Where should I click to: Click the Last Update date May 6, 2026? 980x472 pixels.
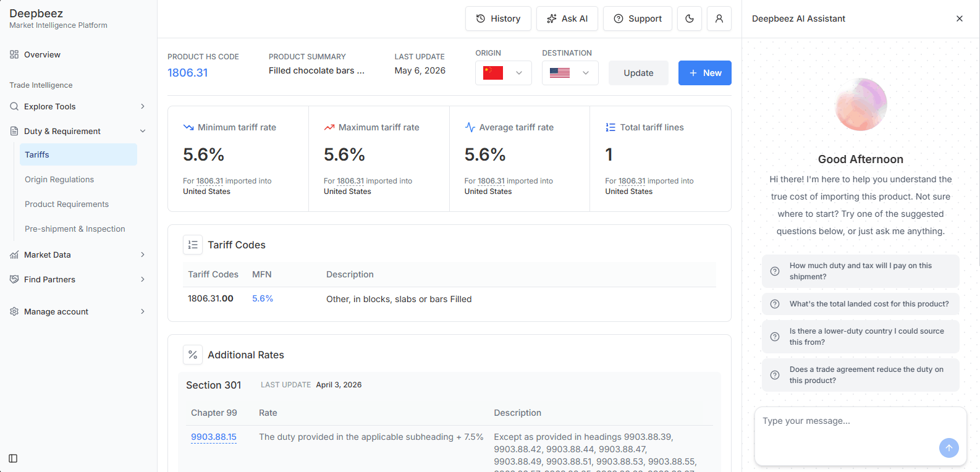[420, 70]
